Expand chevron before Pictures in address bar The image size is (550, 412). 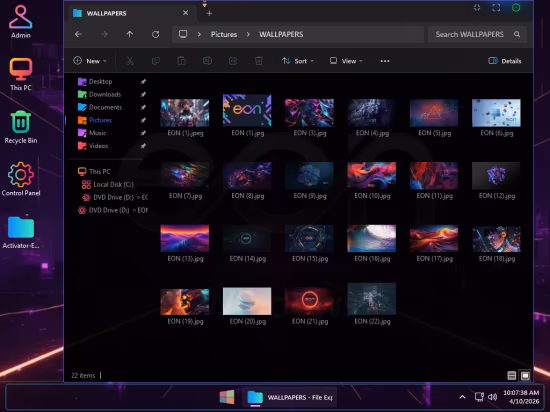(199, 34)
